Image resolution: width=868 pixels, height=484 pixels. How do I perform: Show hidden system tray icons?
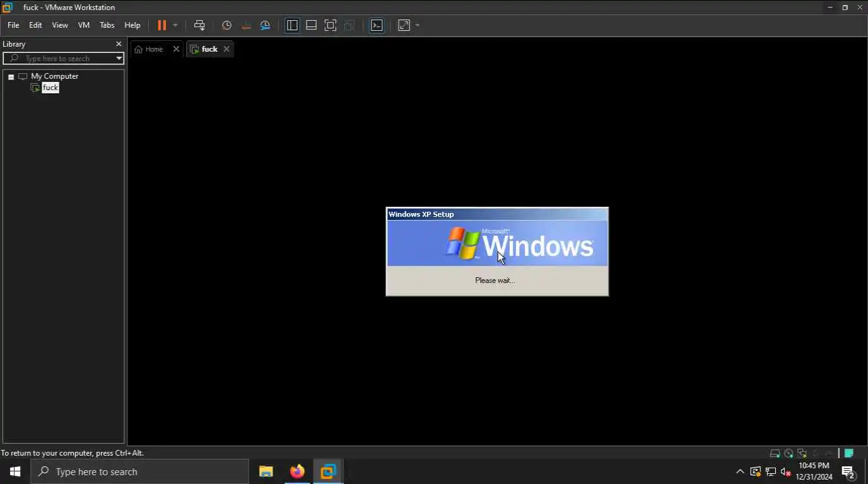(x=740, y=471)
